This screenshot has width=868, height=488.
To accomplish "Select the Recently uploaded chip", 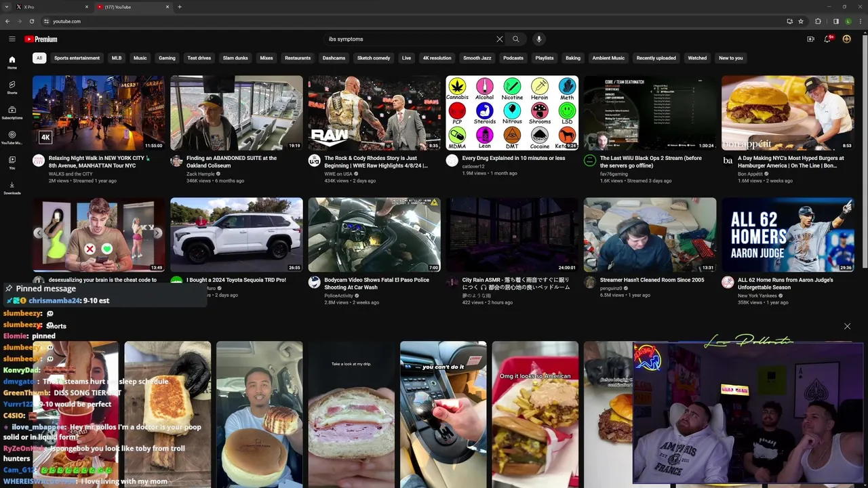I will (x=656, y=58).
